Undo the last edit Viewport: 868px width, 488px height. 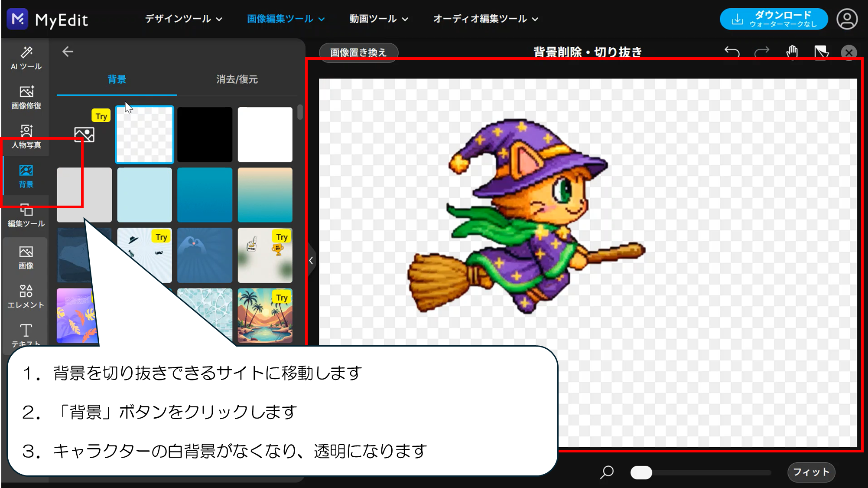click(732, 52)
